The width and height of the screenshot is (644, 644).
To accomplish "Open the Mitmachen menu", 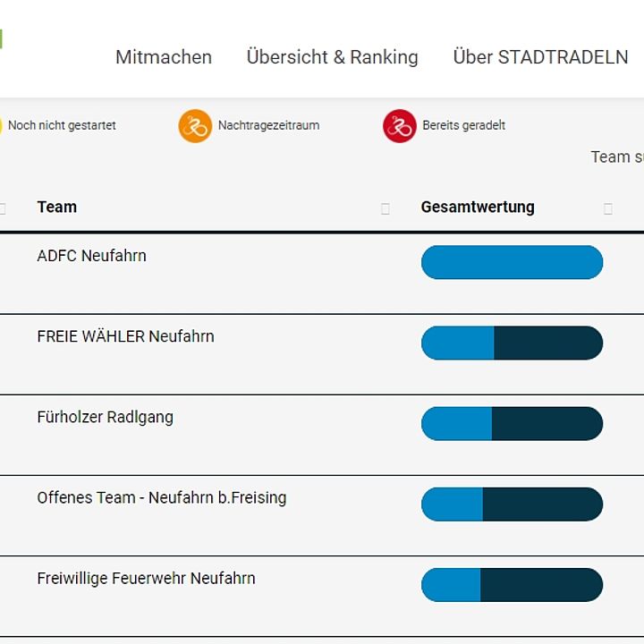I will tap(164, 57).
